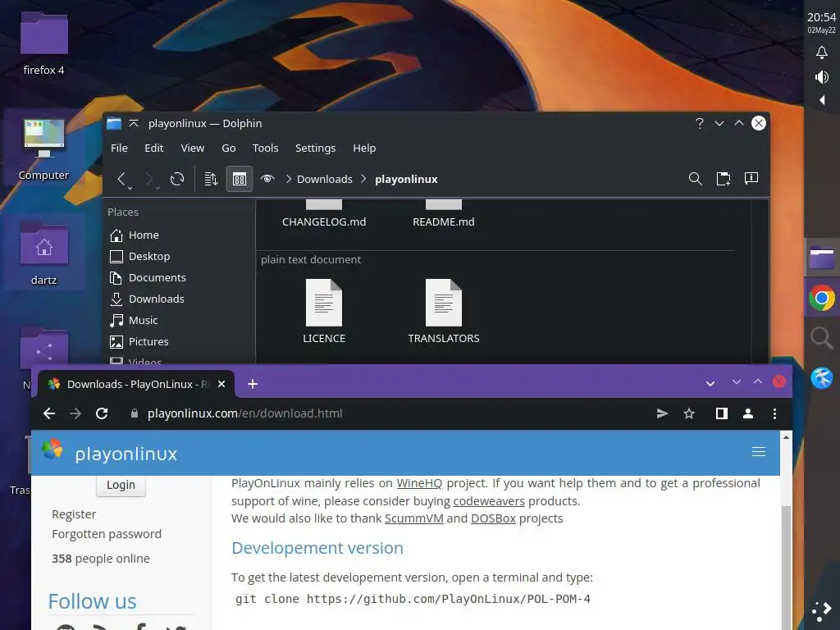The width and height of the screenshot is (840, 630).
Task: Share this page from Chrome toolbar
Action: 662,413
